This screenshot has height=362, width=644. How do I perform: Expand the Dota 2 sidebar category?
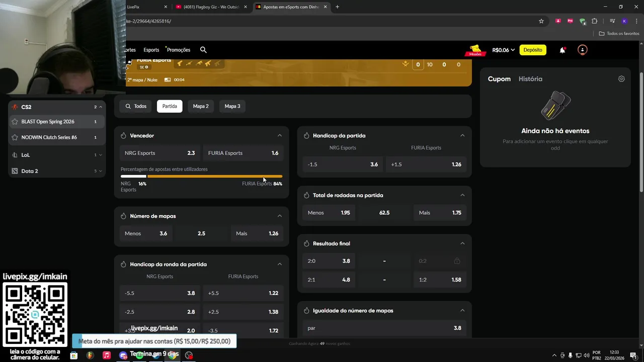pos(100,171)
